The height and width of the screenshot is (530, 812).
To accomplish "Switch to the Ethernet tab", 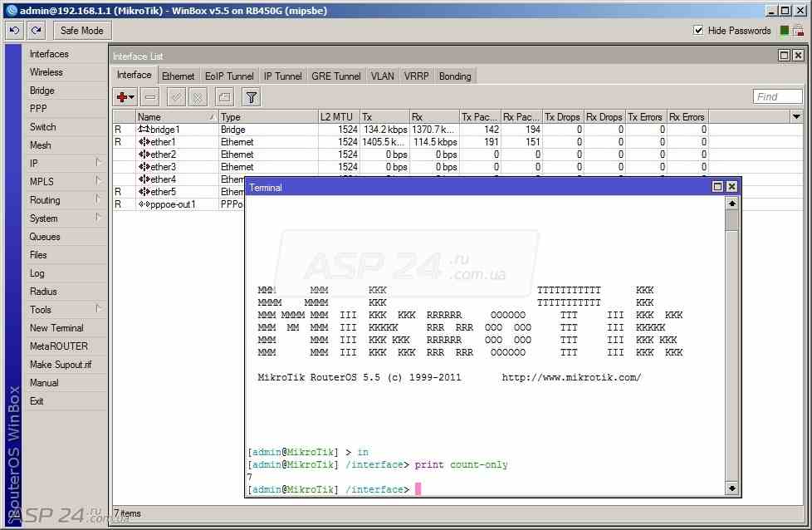I will pos(178,76).
